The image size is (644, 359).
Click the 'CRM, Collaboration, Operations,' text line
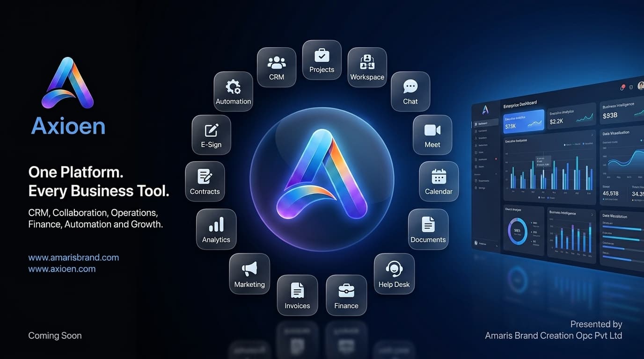tap(93, 213)
